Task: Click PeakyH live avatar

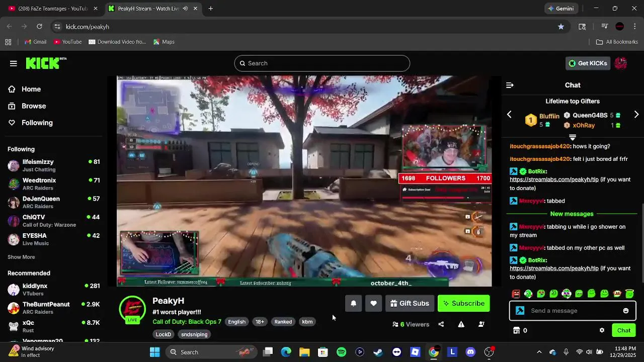Action: pos(132,309)
